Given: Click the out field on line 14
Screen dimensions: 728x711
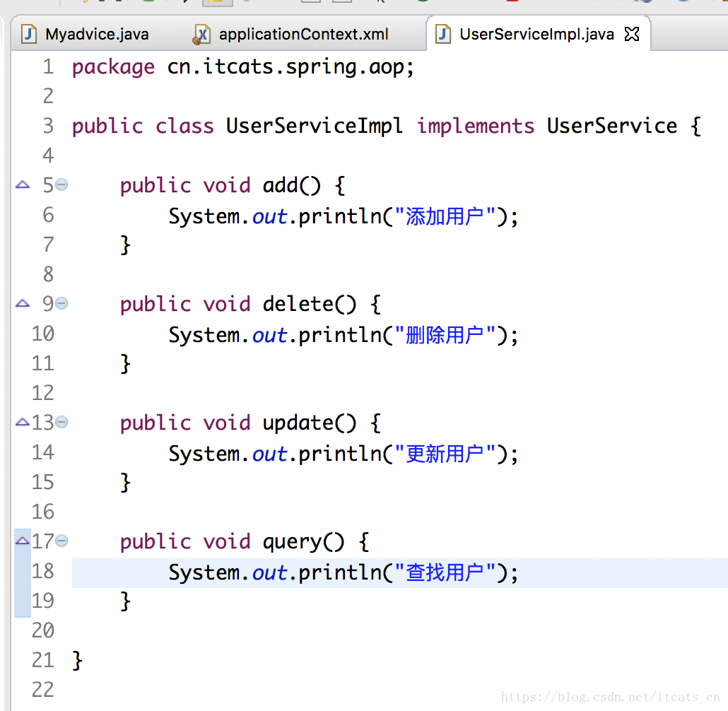Looking at the screenshot, I should tap(270, 454).
